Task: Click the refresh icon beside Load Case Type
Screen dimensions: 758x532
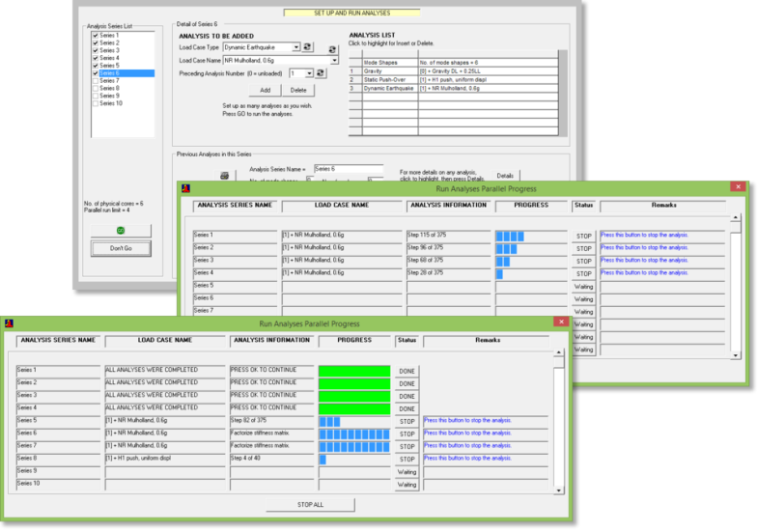Action: point(307,46)
